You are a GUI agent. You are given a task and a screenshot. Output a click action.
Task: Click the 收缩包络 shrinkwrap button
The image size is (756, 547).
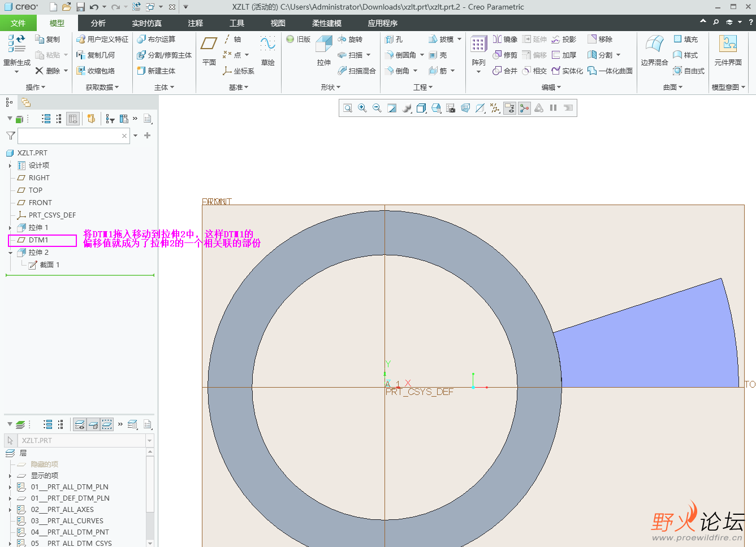pyautogui.click(x=96, y=71)
